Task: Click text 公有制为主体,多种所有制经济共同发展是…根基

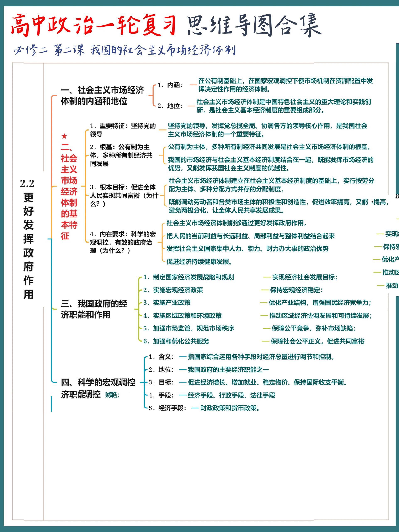Action: pyautogui.click(x=270, y=147)
